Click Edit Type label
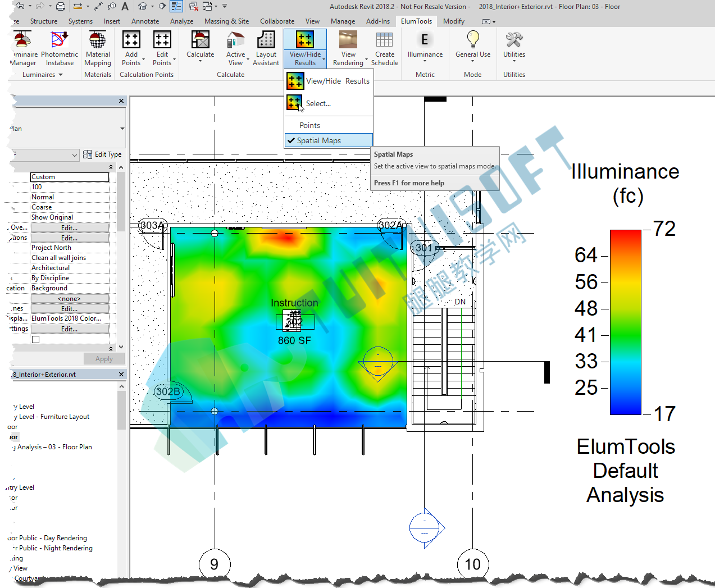715x588 pixels. point(108,154)
